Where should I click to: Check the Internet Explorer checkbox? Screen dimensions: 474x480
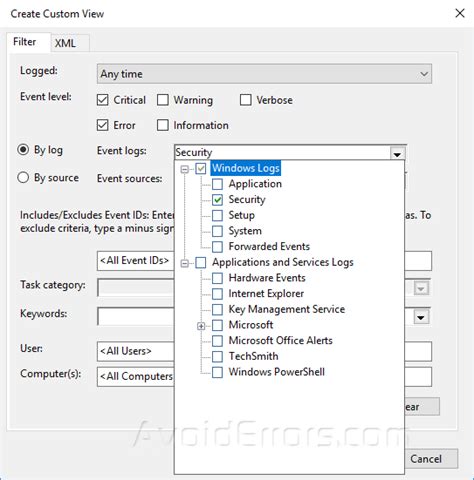click(x=217, y=294)
